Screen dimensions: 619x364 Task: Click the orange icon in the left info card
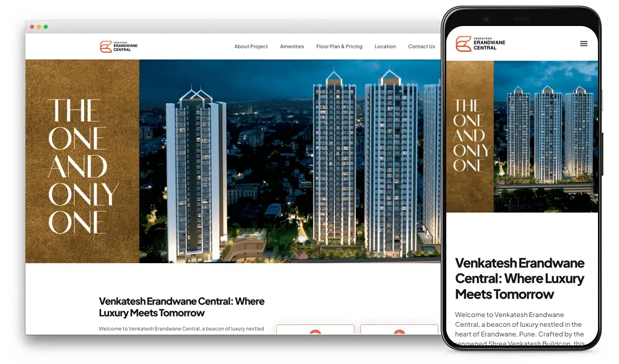[315, 332]
